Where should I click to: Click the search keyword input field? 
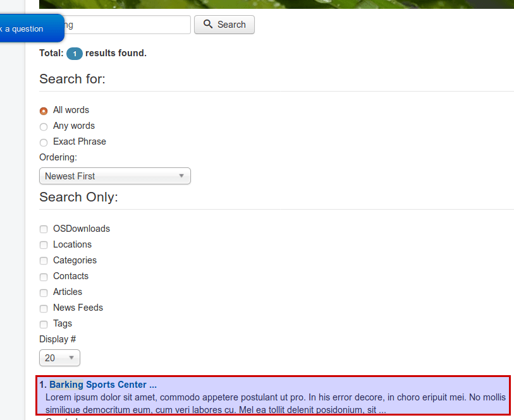pos(126,25)
